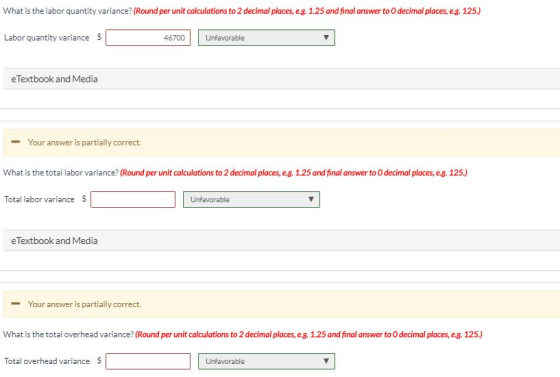Click the arrow of Total labor variance dropdown
Viewport: 560px width, 377px height.
(311, 199)
